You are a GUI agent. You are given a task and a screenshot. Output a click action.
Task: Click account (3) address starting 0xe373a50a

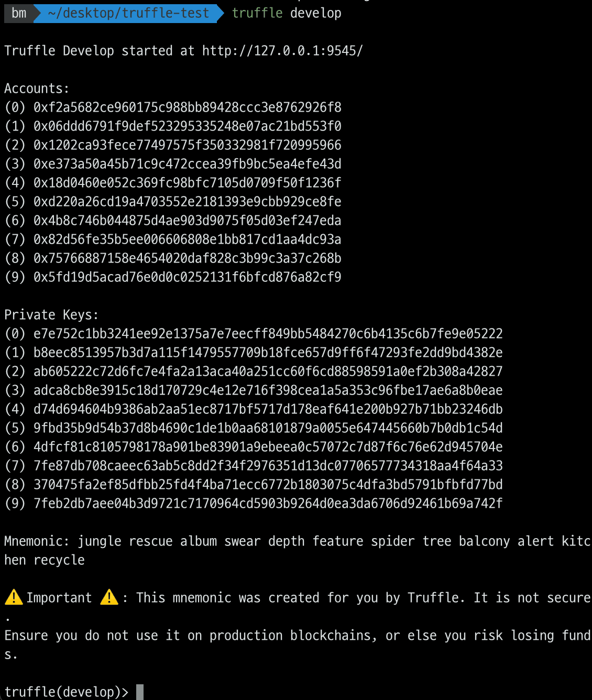[188, 164]
